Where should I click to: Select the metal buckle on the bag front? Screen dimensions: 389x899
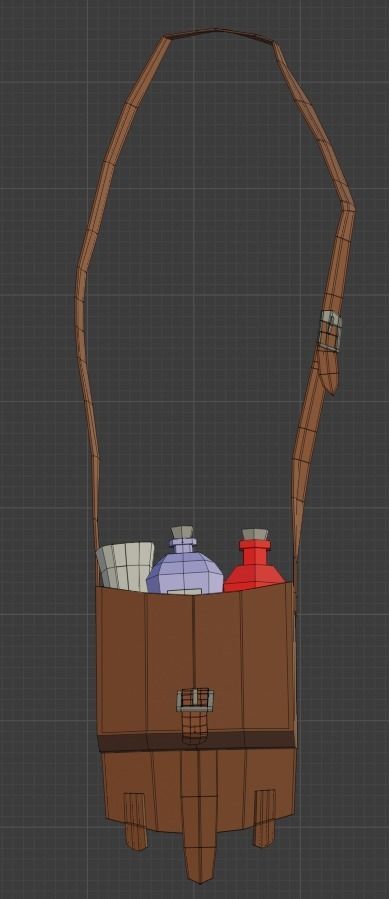pyautogui.click(x=195, y=700)
